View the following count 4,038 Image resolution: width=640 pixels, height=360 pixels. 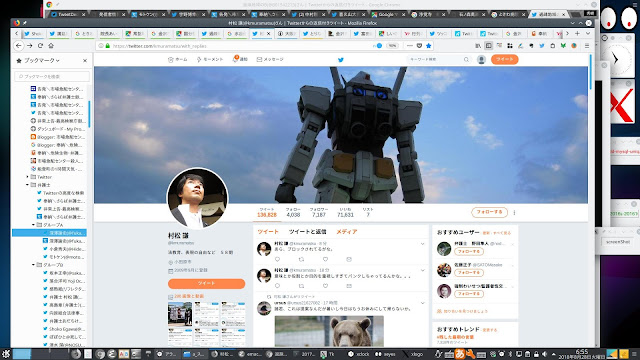coord(293,212)
